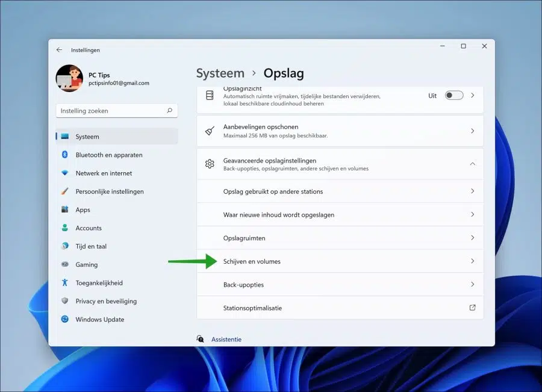Open Toegankelijkheid section

117,283
